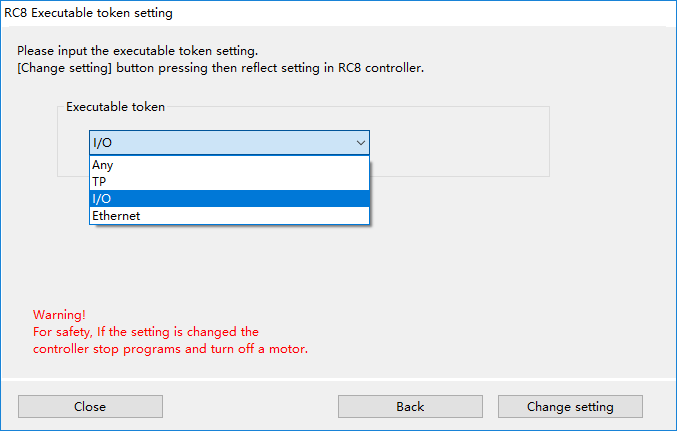Select Any from the token list
The height and width of the screenshot is (431, 677).
point(229,165)
